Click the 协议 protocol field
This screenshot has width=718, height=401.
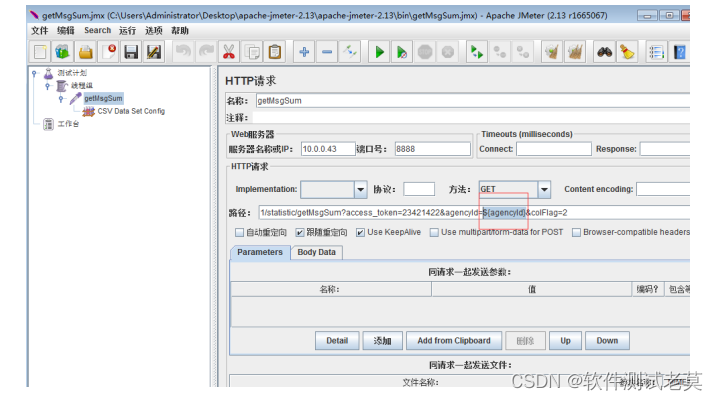(x=419, y=189)
